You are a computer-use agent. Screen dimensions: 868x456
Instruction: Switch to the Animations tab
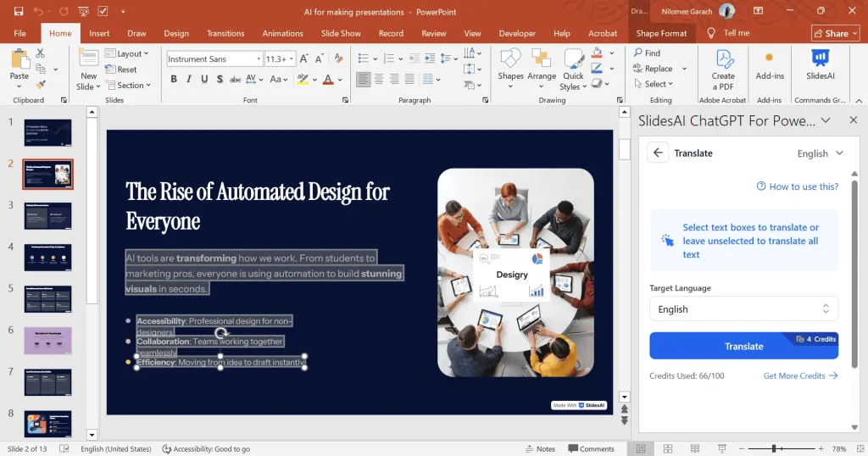282,33
